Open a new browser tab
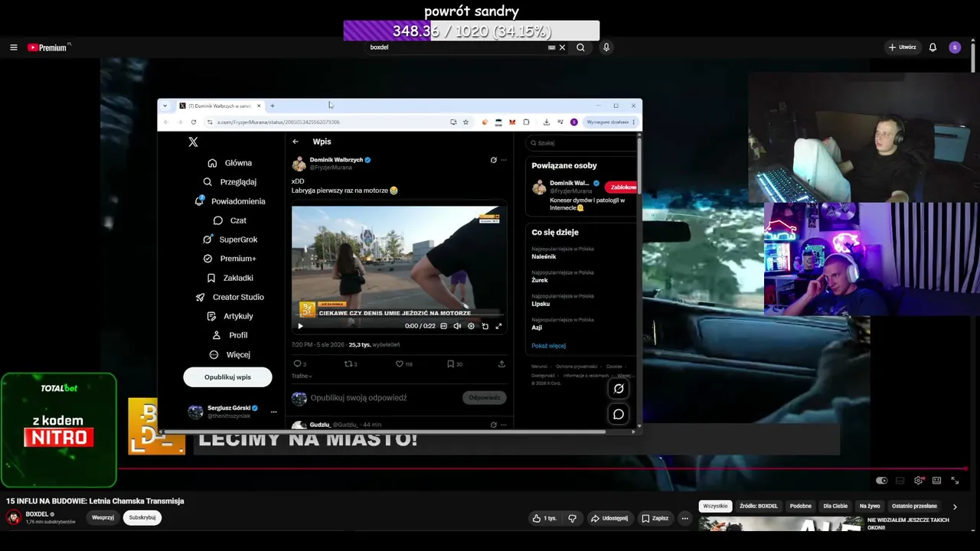The image size is (980, 551). pos(273,106)
